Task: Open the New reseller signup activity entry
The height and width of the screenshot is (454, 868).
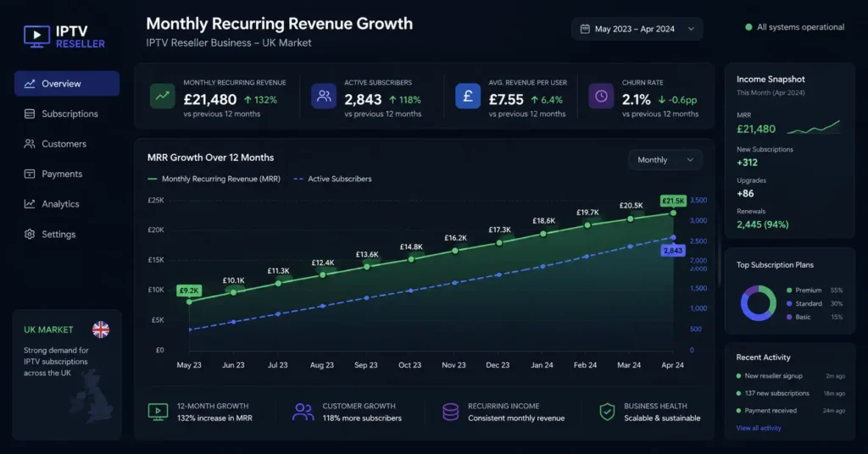Action: coord(791,376)
